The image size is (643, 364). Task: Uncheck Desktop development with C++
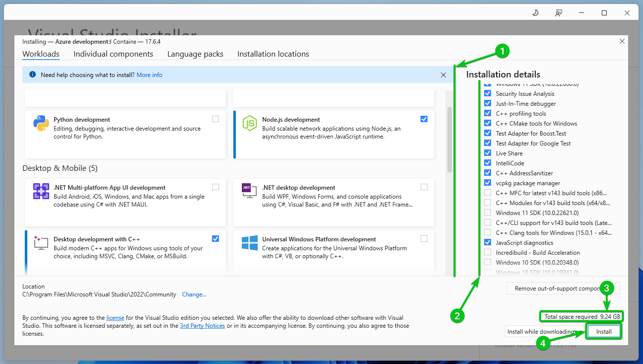coord(215,238)
